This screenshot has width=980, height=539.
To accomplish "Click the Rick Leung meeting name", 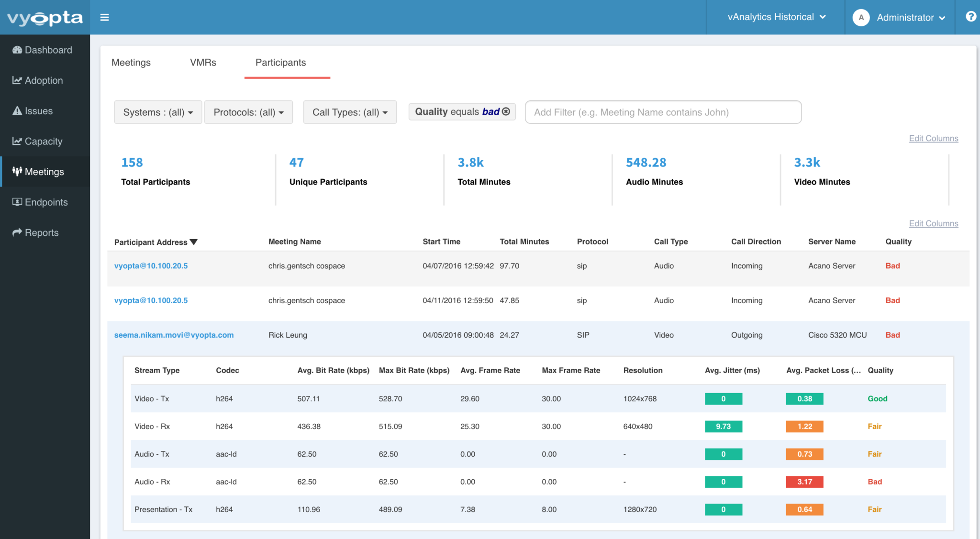I will pos(288,335).
